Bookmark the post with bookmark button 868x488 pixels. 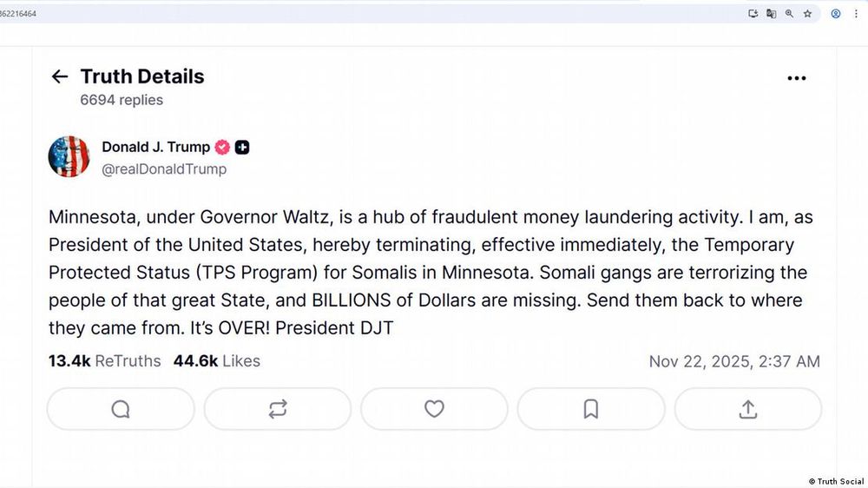[591, 409]
